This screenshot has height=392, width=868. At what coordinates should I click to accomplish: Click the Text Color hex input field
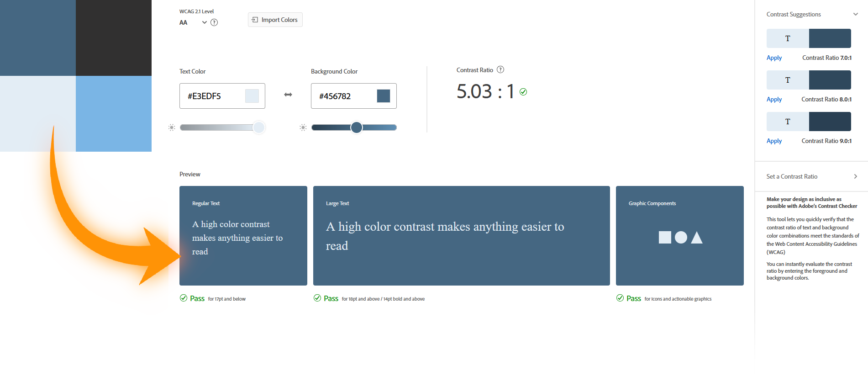click(212, 96)
